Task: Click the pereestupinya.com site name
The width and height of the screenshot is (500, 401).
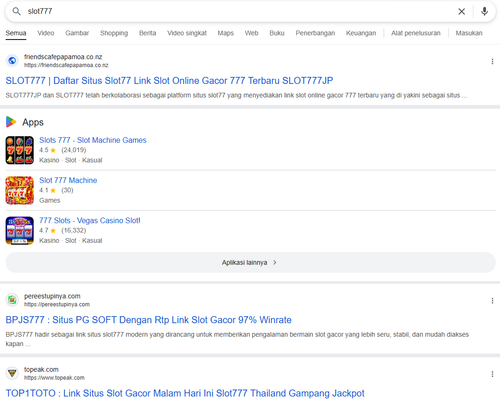Action: click(x=52, y=296)
